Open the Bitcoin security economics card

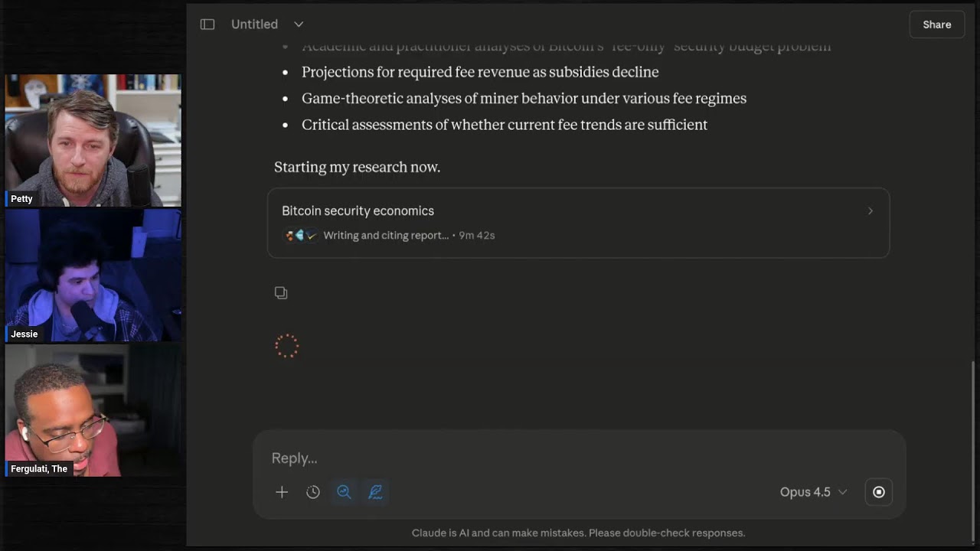578,222
